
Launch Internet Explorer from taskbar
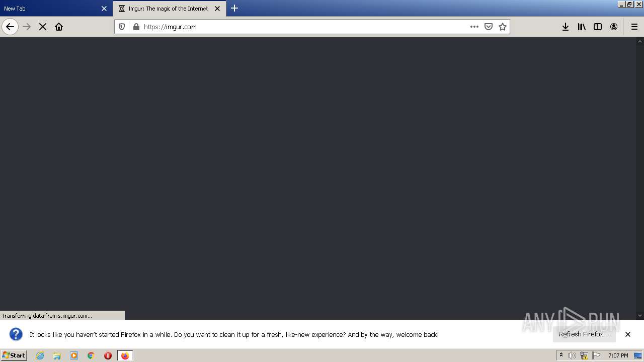point(40,355)
